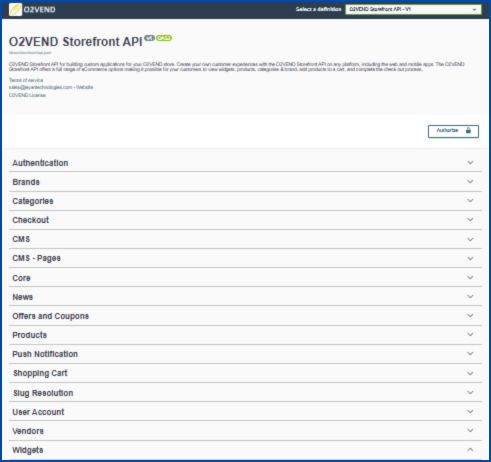Expand the Products section
The image size is (491, 462).
tap(245, 335)
